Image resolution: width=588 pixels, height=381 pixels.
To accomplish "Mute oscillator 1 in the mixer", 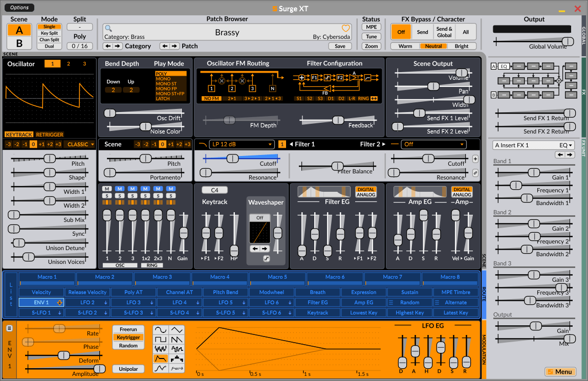I will 107,188.
